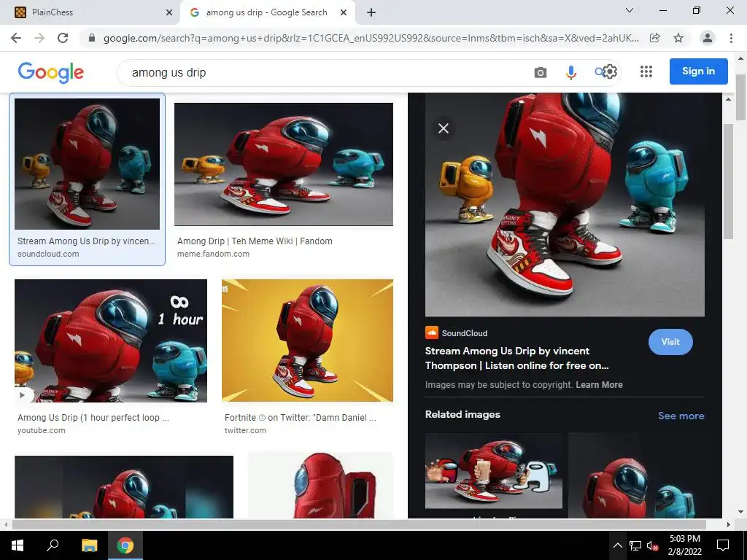747x560 pixels.
Task: Open the Chrome profile avatar
Action: pyautogui.click(x=708, y=38)
